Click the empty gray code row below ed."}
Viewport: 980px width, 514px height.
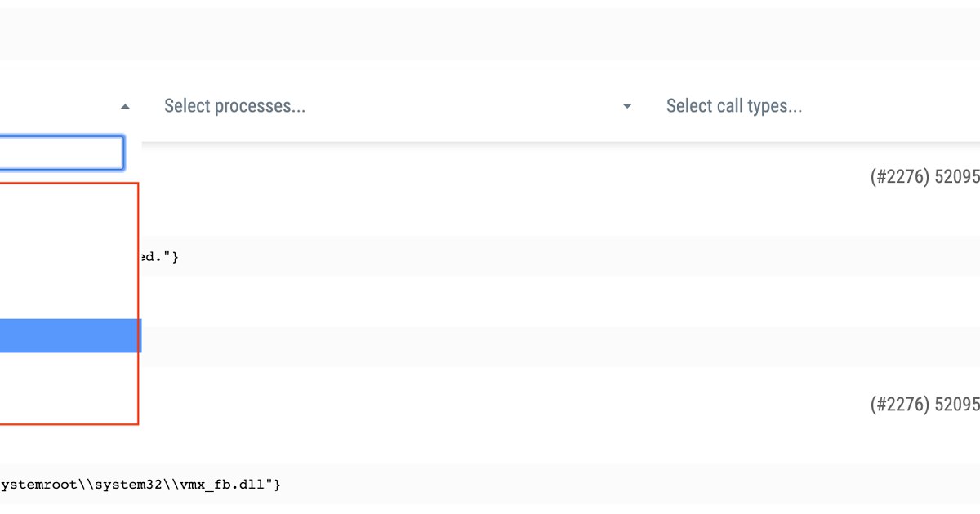coord(490,348)
